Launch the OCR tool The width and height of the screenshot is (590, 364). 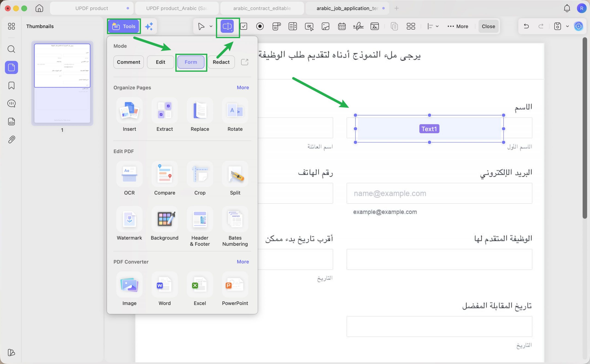130,179
